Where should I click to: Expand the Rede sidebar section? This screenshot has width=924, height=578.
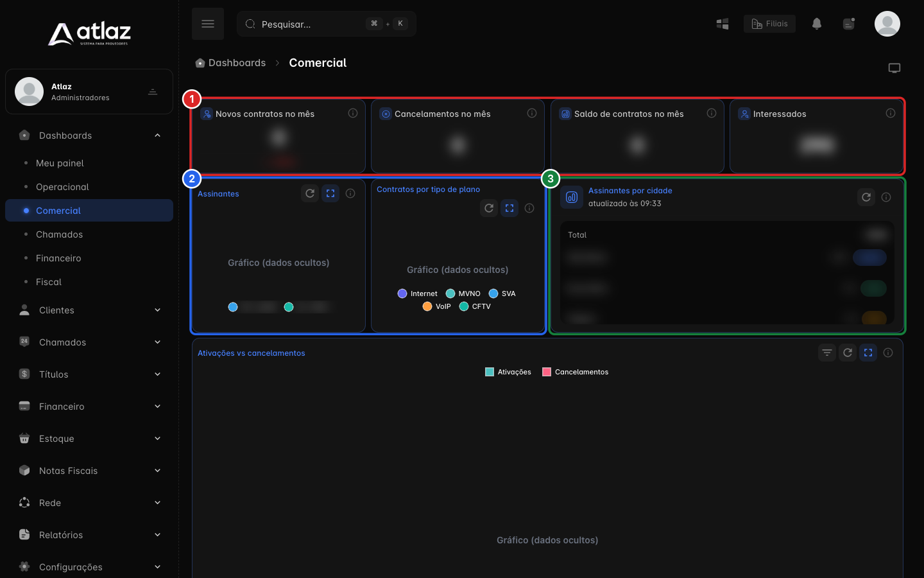[89, 503]
